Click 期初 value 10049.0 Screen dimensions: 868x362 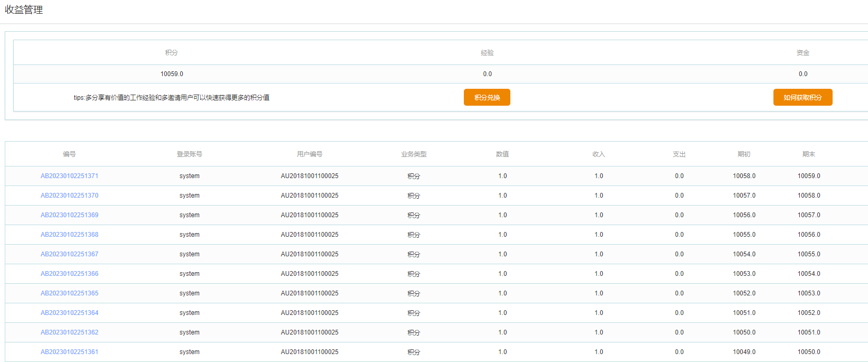tap(744, 352)
